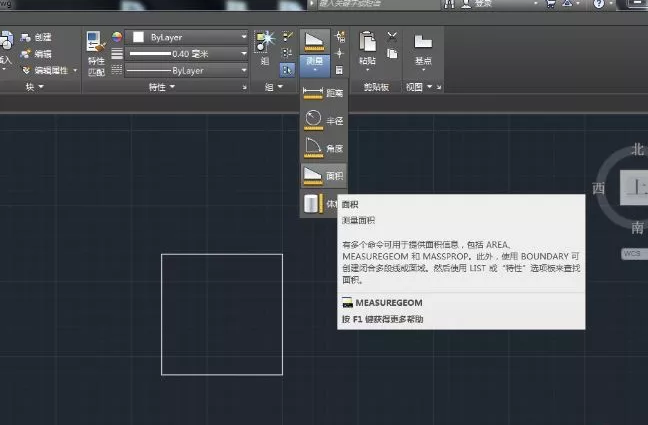Click 北 (North) on the ViewCube compass

637,150
